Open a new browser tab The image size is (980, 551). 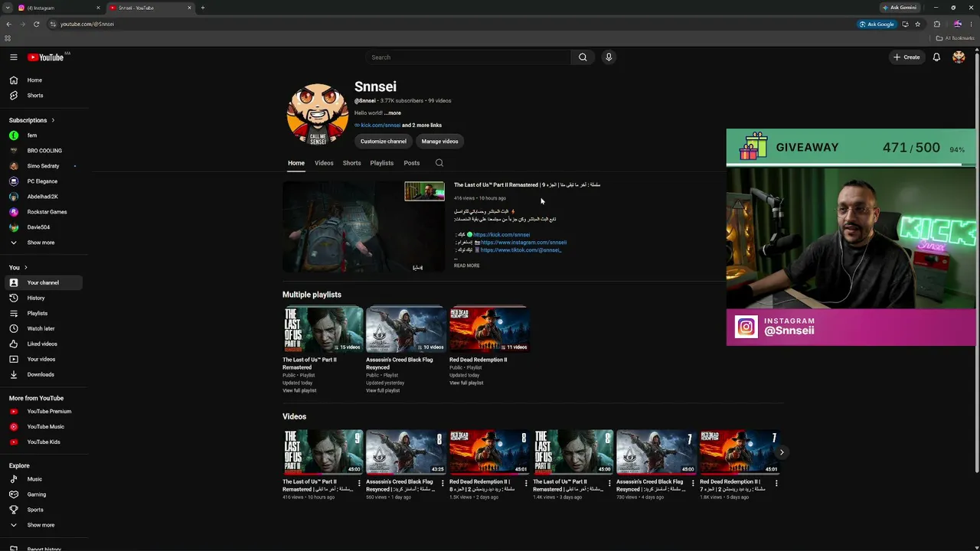(203, 8)
